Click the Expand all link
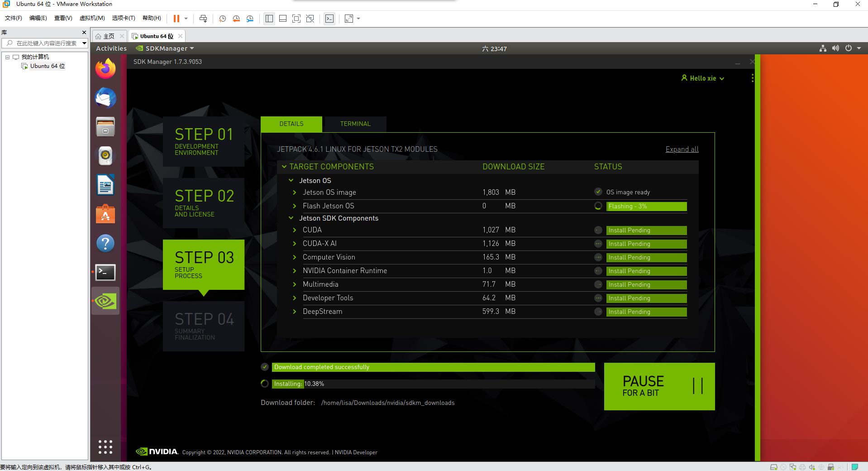 click(x=682, y=149)
